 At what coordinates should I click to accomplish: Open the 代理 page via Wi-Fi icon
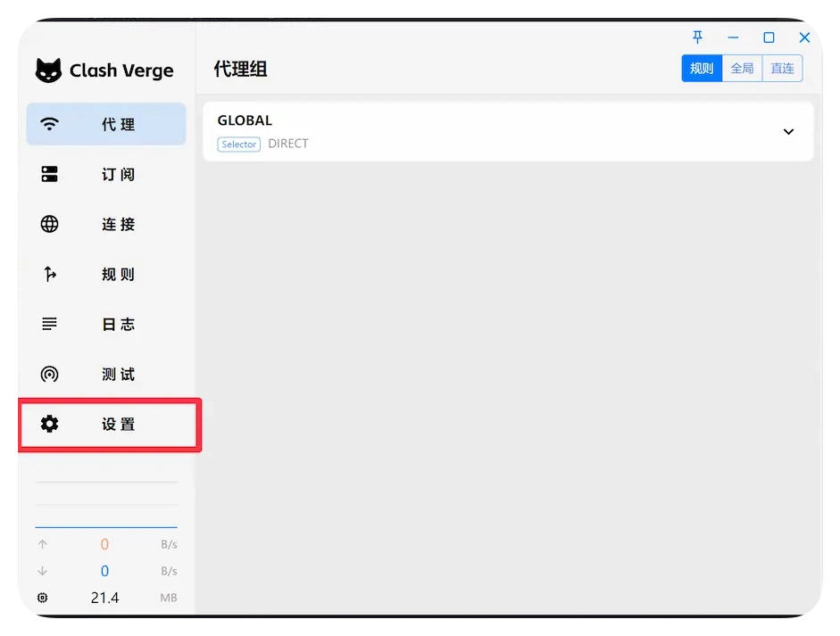[50, 124]
